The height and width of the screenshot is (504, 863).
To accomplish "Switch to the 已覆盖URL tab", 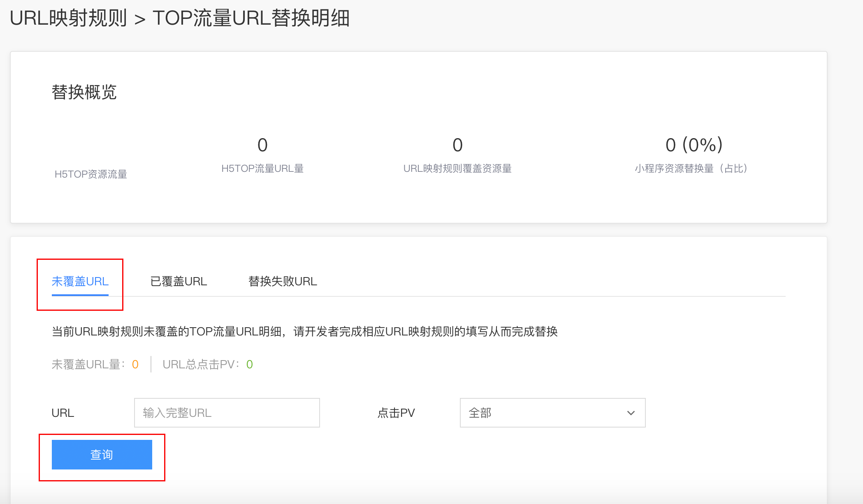I will click(x=179, y=282).
